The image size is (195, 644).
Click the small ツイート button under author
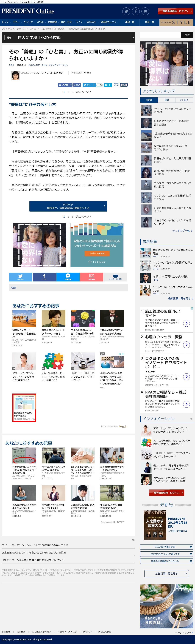tap(89, 85)
